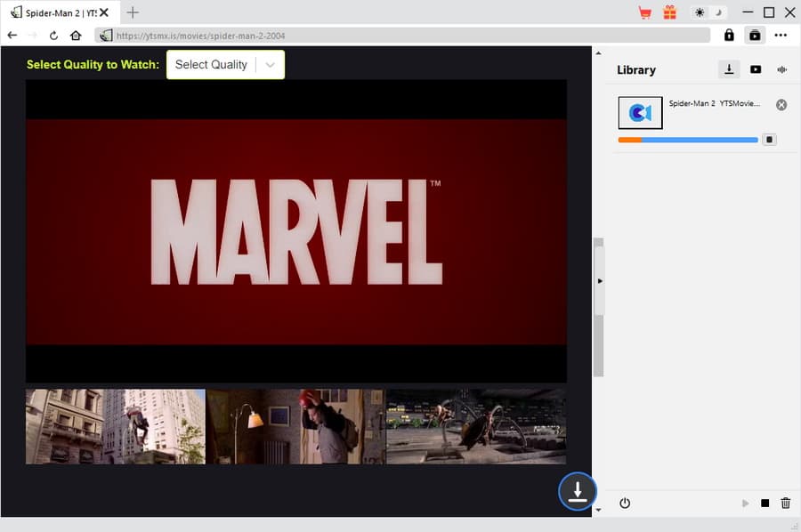
Task: Toggle the Library panel icon in toolbar
Action: [x=755, y=36]
